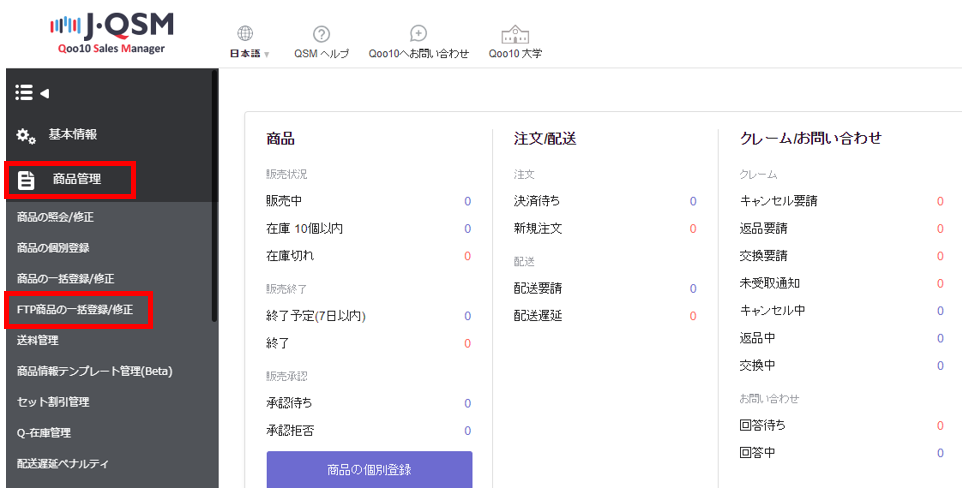962x489 pixels.
Task: Click the Qoo10 大学 building icon
Action: [515, 34]
